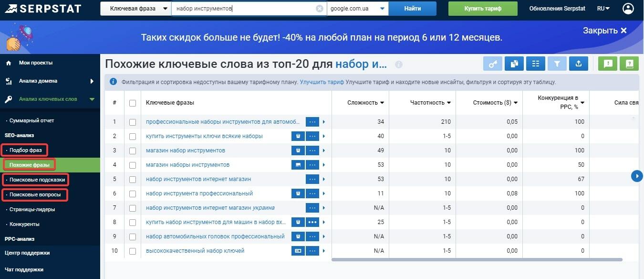The image size is (644, 279).
Task: Sort by the 'Сложность' column arrow
Action: click(x=382, y=103)
